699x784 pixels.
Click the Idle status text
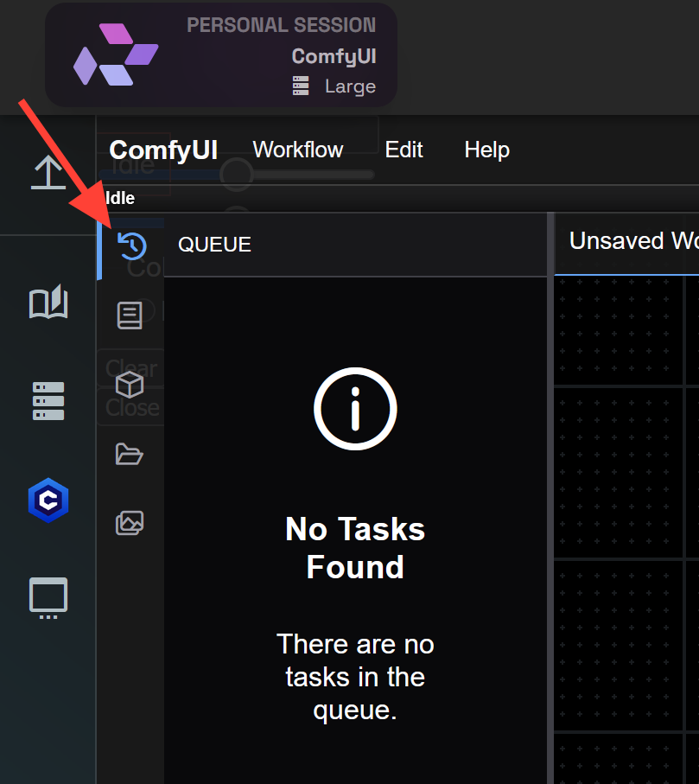click(120, 198)
